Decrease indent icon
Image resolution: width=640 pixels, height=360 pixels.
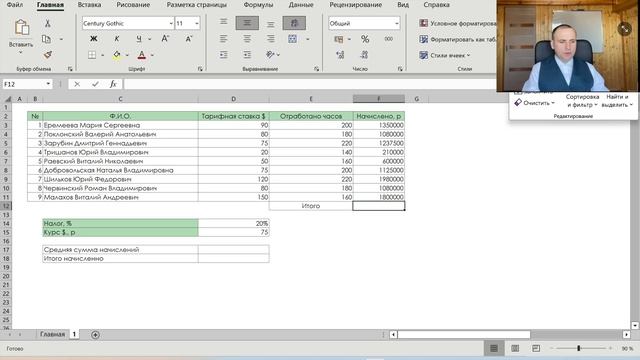224,55
